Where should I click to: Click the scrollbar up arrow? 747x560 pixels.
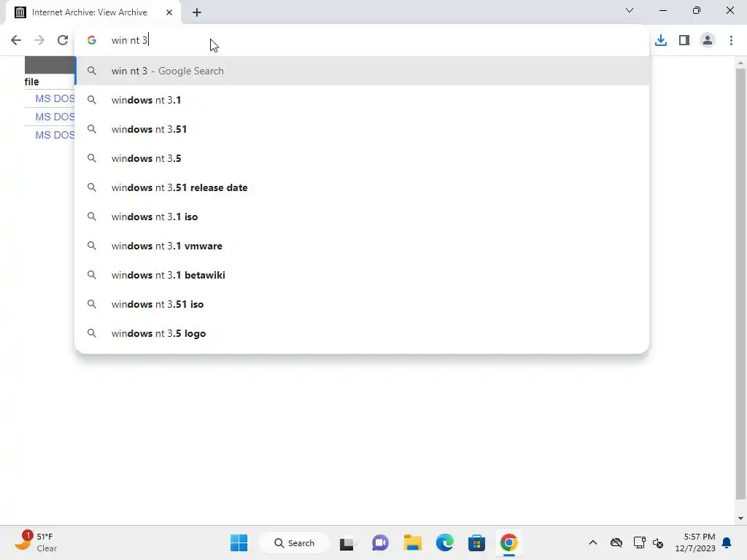(740, 63)
